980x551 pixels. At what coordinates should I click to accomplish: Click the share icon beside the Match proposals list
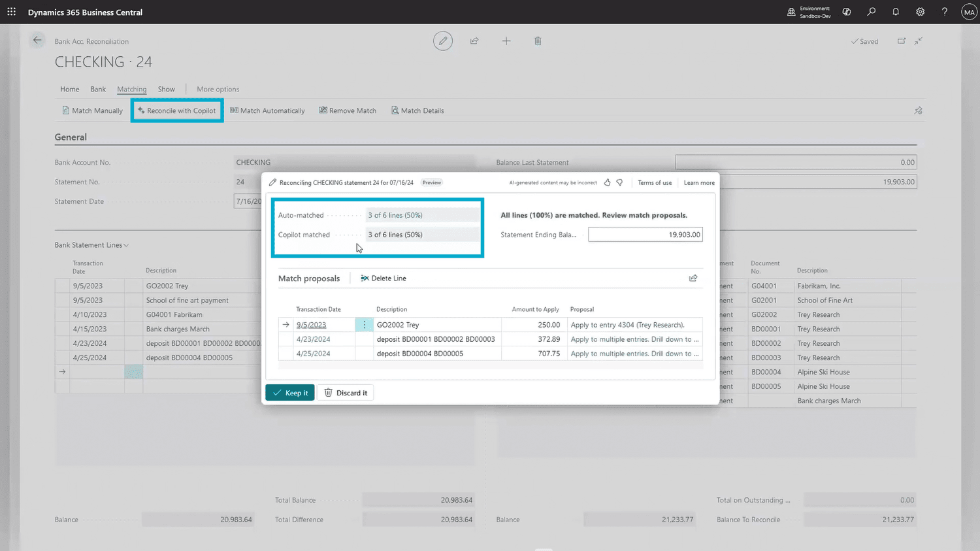693,278
